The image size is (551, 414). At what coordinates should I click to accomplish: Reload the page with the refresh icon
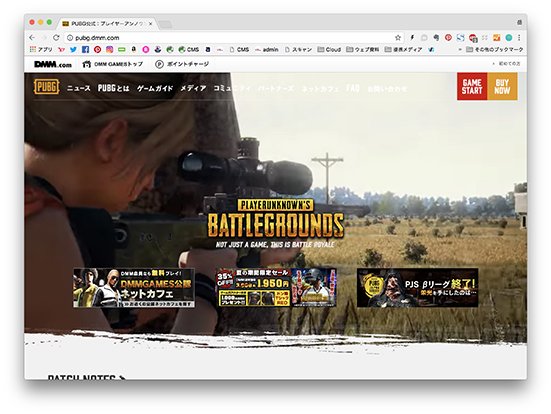(56, 38)
